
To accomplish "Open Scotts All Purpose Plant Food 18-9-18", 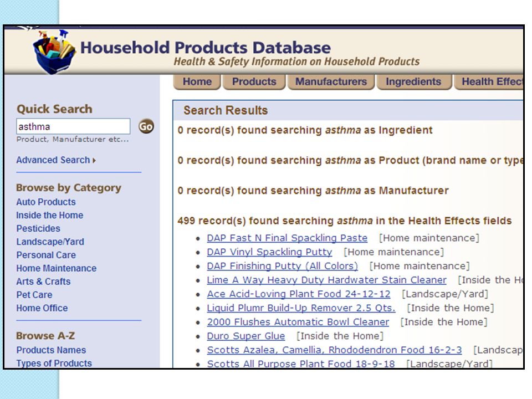I will tap(301, 364).
